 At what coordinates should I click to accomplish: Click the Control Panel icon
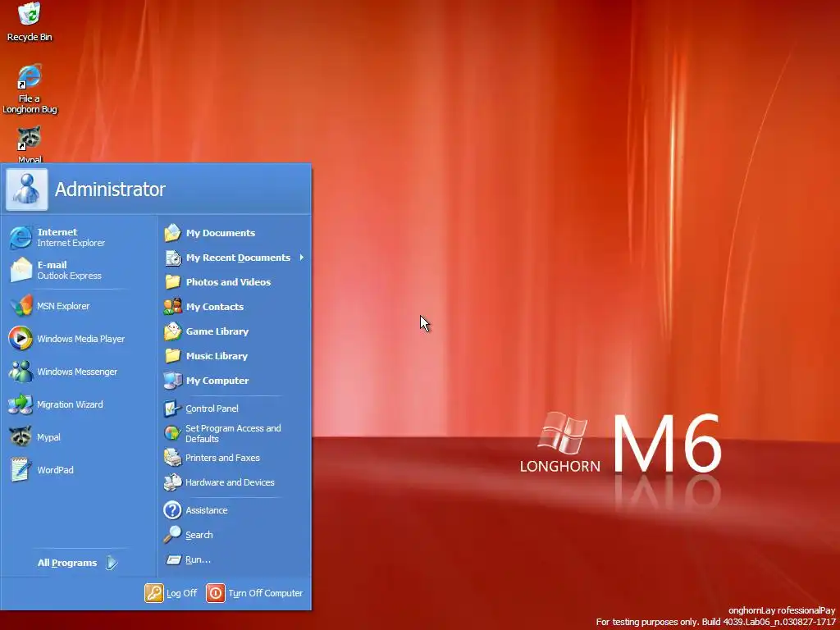click(x=172, y=409)
